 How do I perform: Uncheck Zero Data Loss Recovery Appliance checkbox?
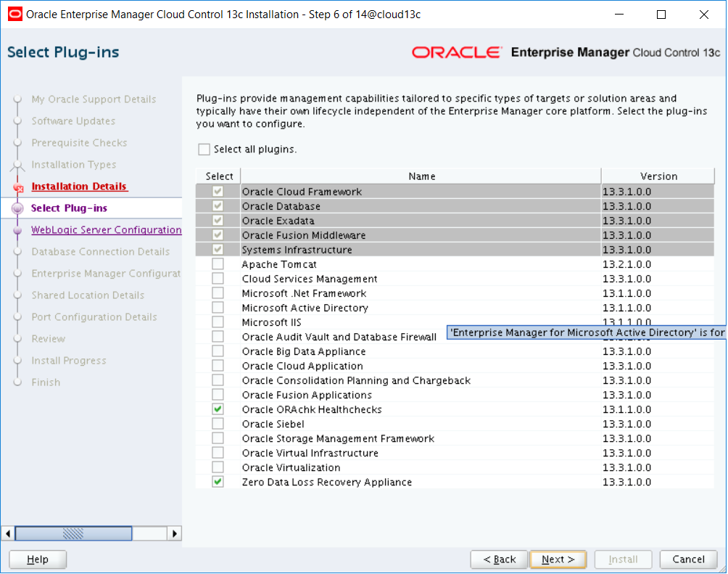(218, 482)
